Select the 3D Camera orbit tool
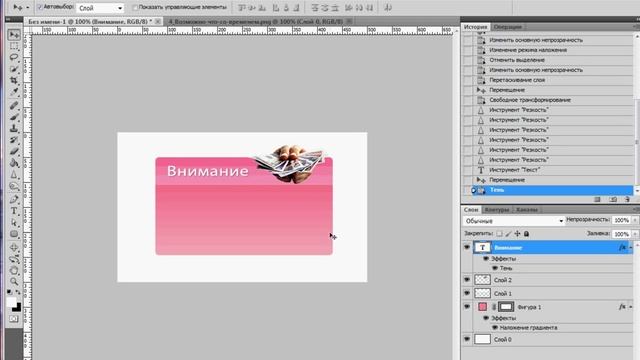The width and height of the screenshot is (640, 360). [14, 259]
